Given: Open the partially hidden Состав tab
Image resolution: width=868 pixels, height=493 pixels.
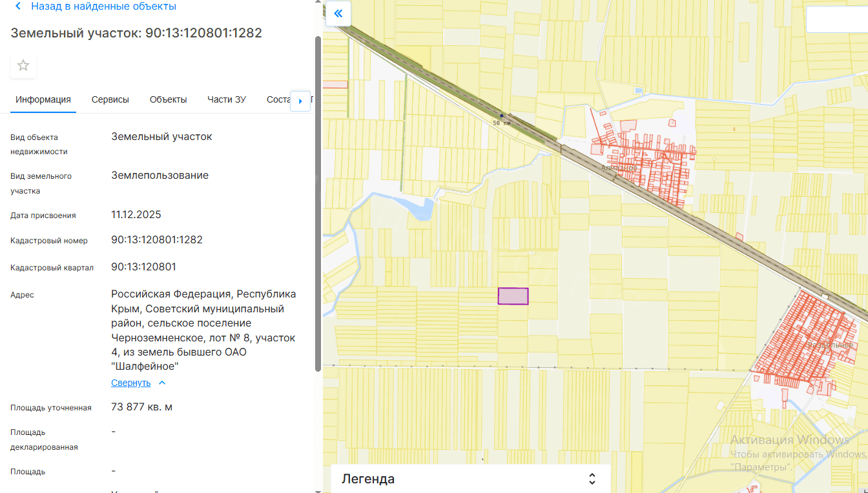Looking at the screenshot, I should click(278, 99).
